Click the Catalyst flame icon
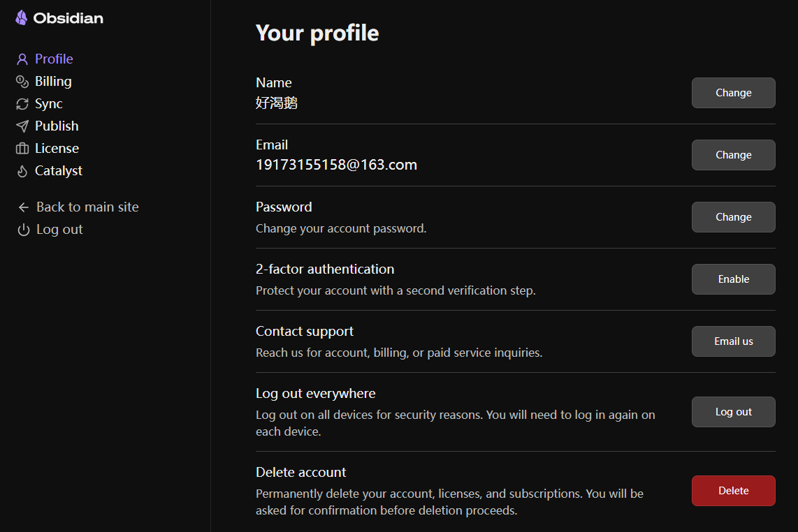Viewport: 798px width, 532px height. click(x=22, y=171)
